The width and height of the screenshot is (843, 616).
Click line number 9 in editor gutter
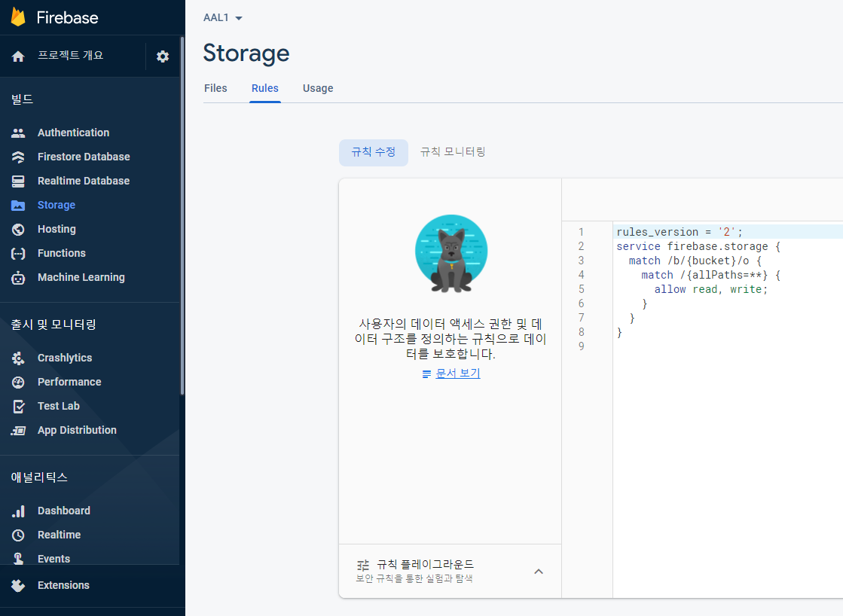tap(581, 346)
